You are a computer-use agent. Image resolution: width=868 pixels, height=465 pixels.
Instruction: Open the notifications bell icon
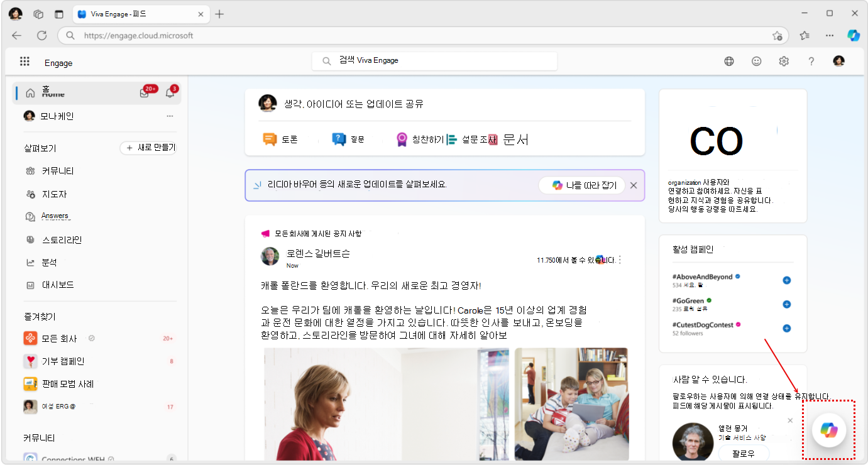tap(170, 93)
